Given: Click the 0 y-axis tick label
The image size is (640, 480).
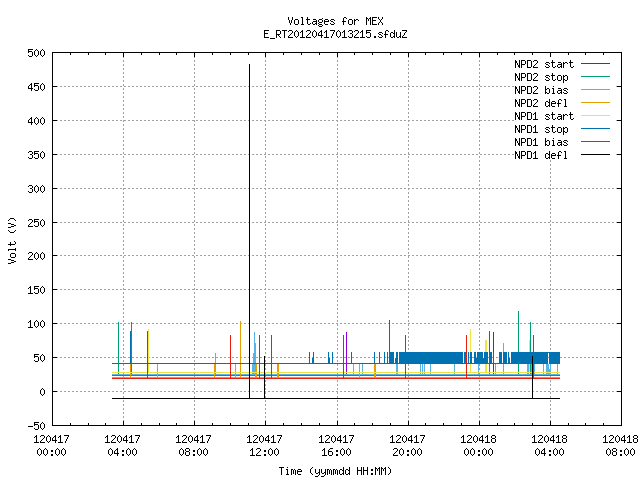Looking at the screenshot, I should [x=42, y=392].
